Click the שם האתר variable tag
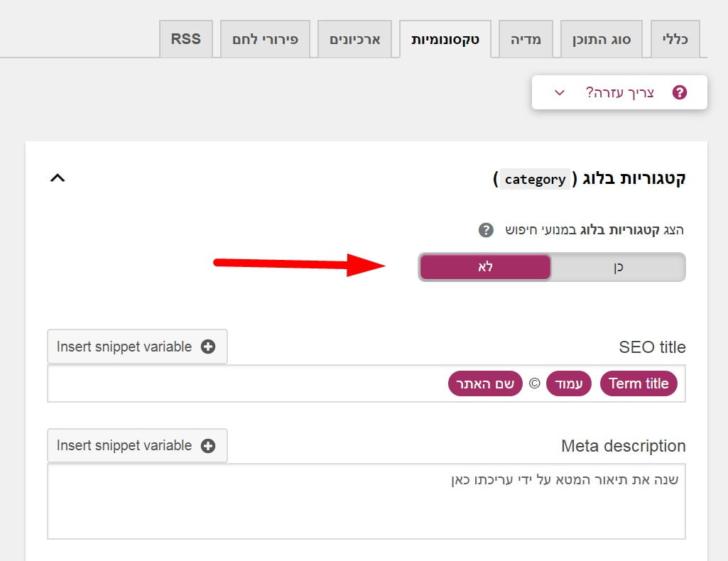 click(x=485, y=383)
